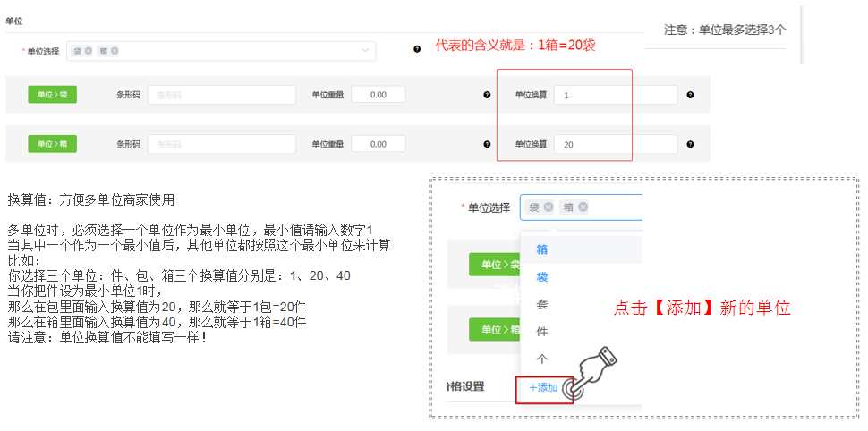Click the help icon after 单位重量 in the 箱 row
Screen dimensions: 868x431
(487, 144)
